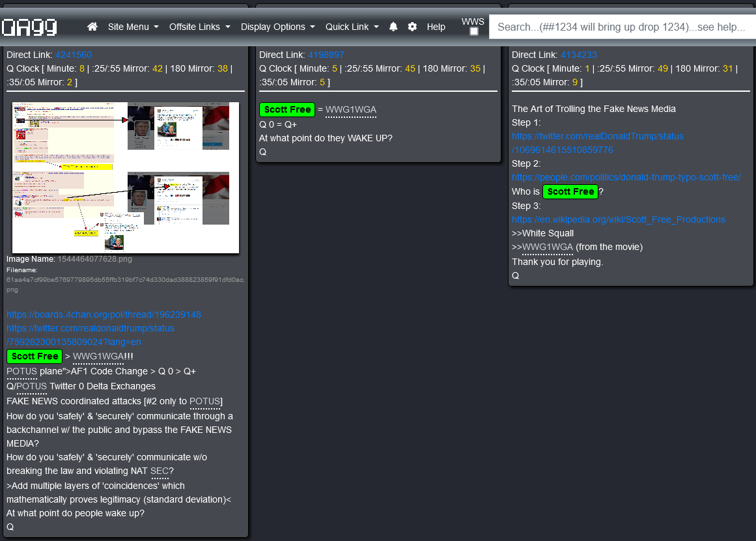Expand the Site Menu dropdown

(133, 27)
